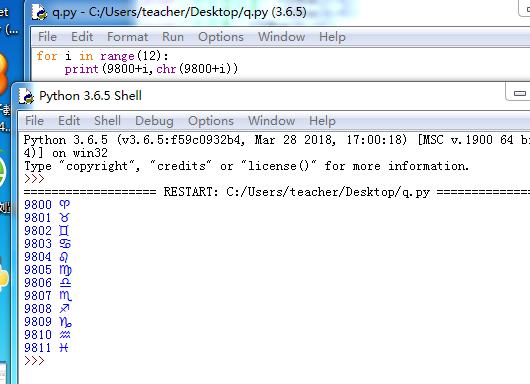This screenshot has width=530, height=384.
Task: Open Window menu in q.py editor window
Action: pyautogui.click(x=282, y=37)
